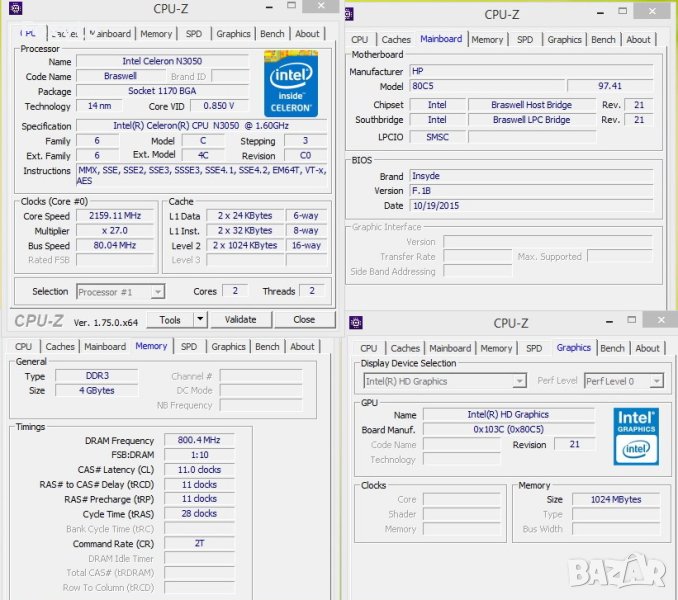Open the Intel(R) HD Graphics display device dropdown
This screenshot has height=600, width=678.
click(519, 381)
